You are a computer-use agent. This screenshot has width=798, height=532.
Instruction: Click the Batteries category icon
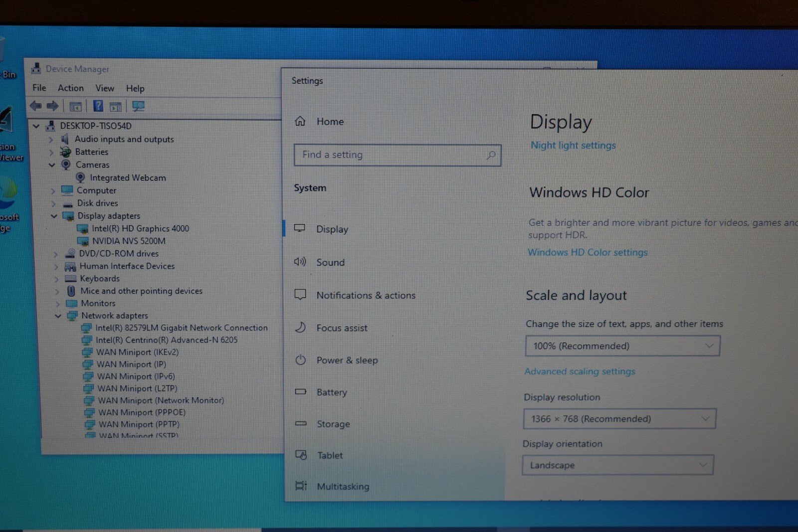pos(65,152)
